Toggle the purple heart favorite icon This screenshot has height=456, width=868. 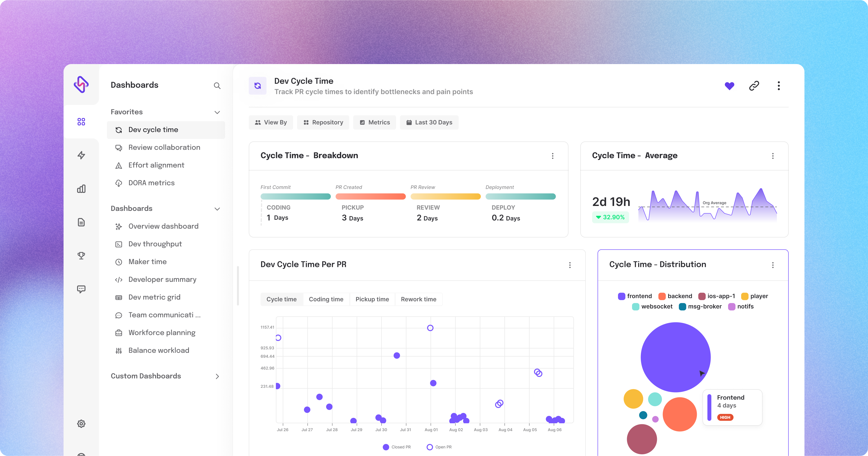coord(729,86)
